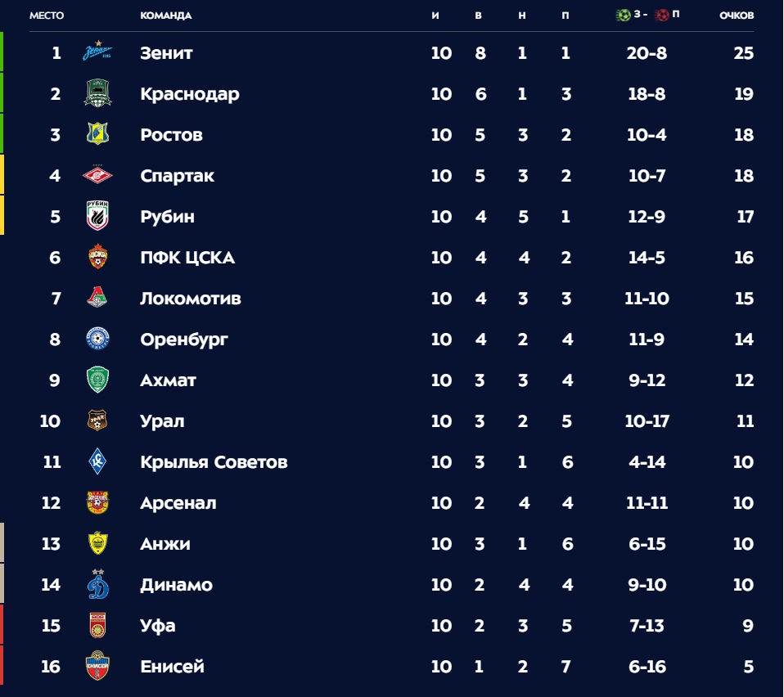
Task: Open the Зенит team link
Action: tap(166, 53)
